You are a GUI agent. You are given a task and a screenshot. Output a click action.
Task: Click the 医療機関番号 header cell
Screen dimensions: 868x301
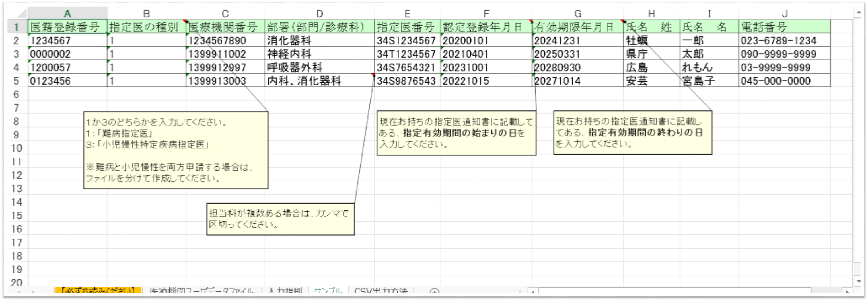click(225, 27)
